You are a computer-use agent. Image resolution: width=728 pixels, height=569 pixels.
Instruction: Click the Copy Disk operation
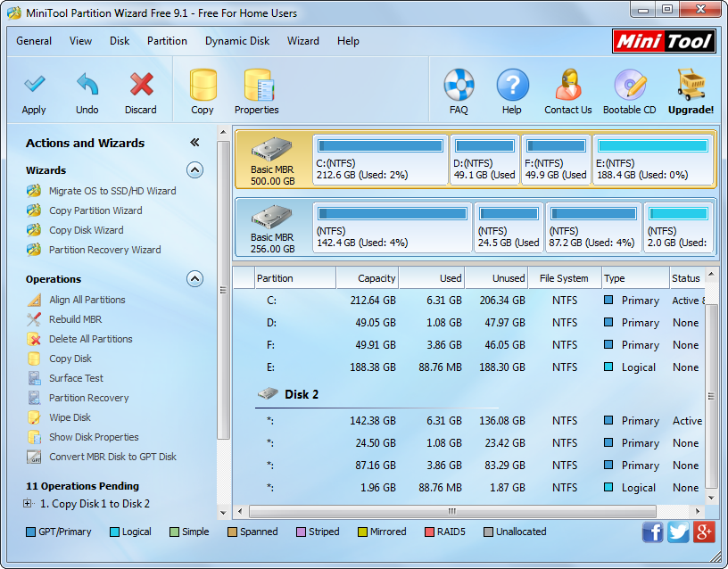click(70, 359)
